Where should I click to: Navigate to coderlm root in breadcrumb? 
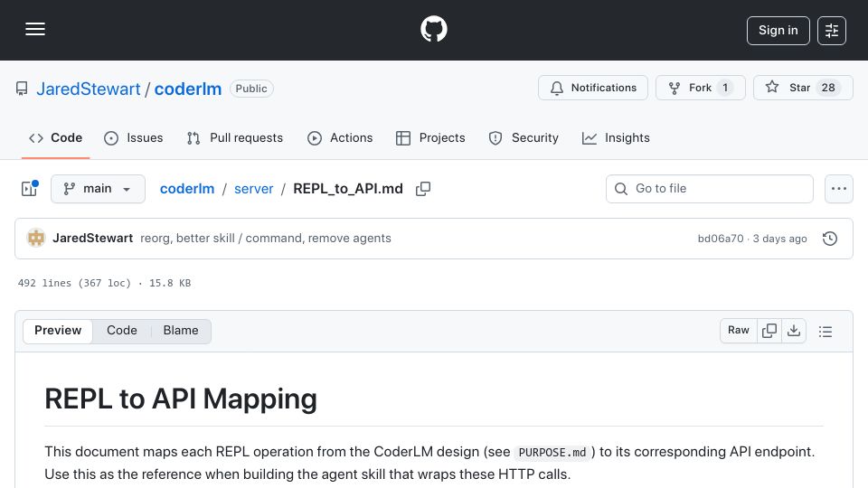[x=187, y=189]
